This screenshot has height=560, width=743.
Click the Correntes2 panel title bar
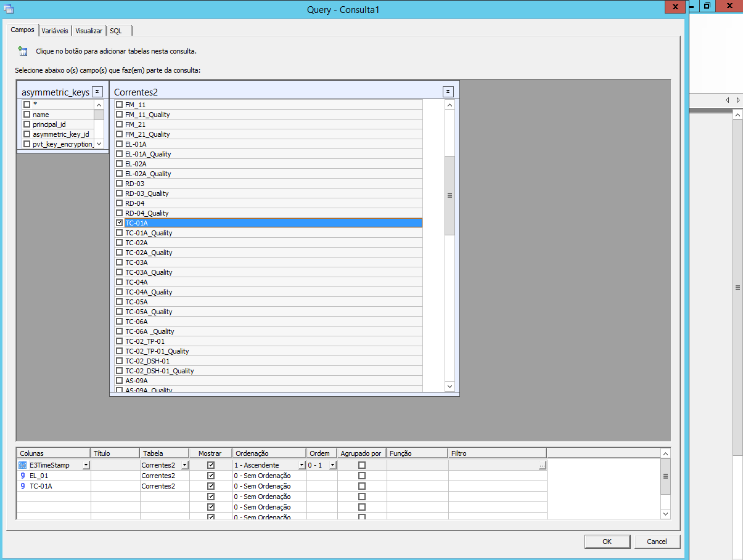pos(284,91)
